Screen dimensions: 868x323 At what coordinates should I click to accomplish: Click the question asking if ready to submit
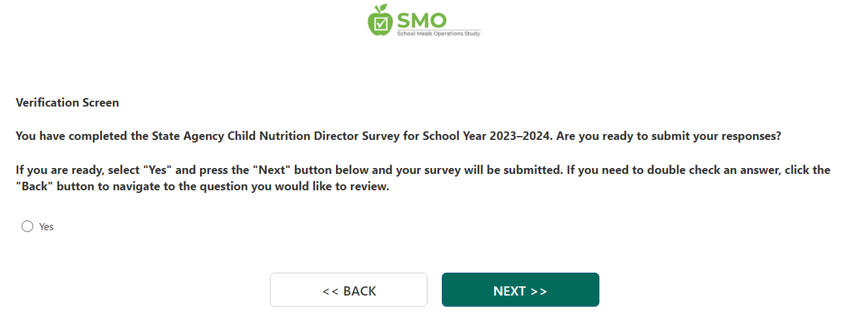pos(669,137)
